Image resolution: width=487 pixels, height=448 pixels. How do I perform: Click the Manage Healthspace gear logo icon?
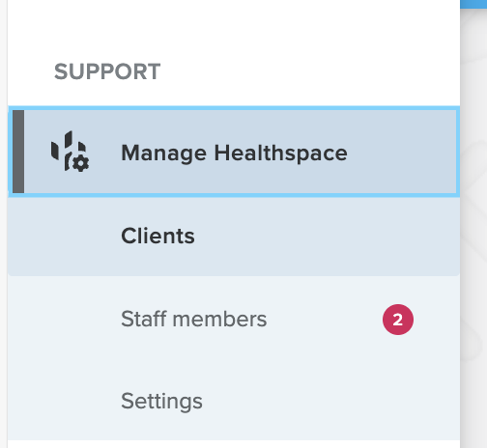(x=71, y=152)
